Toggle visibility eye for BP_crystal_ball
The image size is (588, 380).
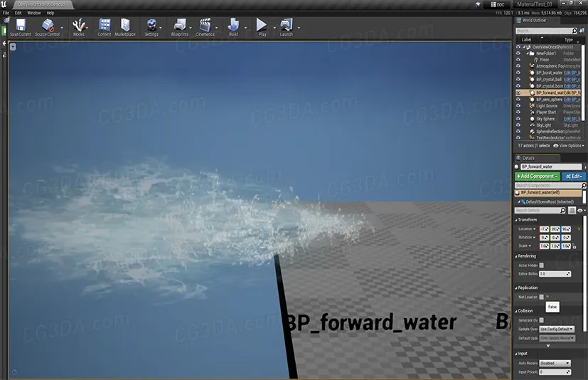[x=518, y=80]
